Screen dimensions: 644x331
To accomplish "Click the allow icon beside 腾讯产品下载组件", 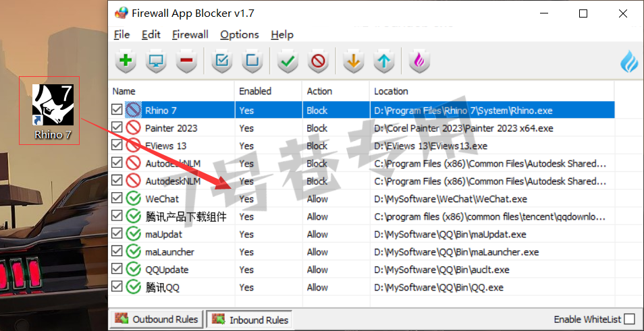I will point(133,216).
